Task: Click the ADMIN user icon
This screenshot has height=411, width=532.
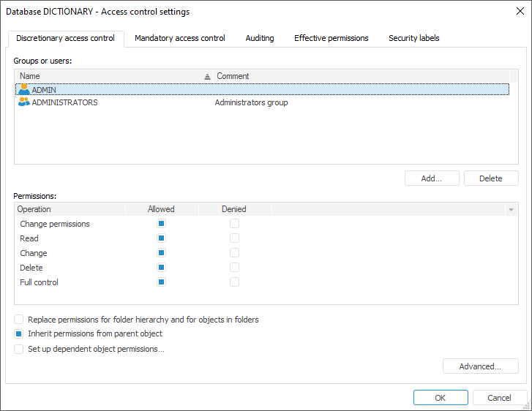Action: pos(24,89)
